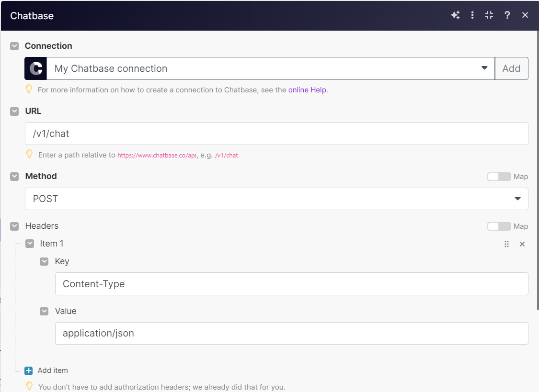This screenshot has height=392, width=539.
Task: Toggle the Map switch for Headers
Action: point(499,226)
